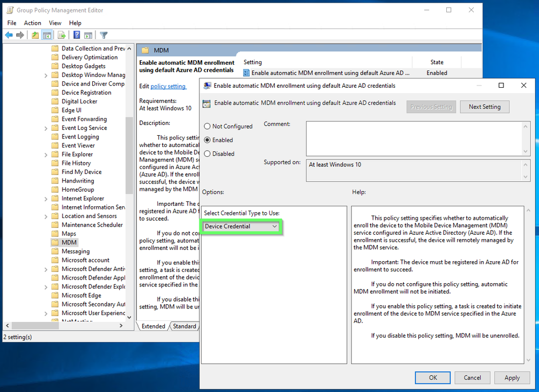Toggle the Show/Hide Console Tree icon
539x392 pixels.
(x=47, y=35)
